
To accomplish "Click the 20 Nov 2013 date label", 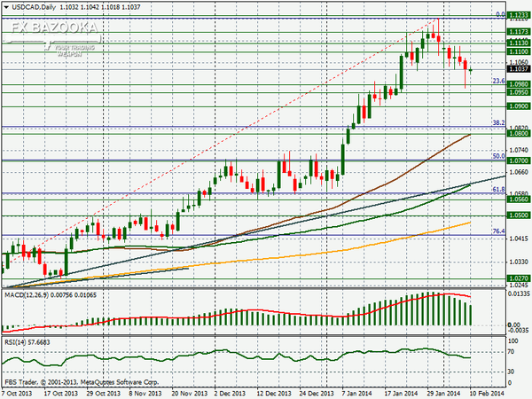I will click(190, 394).
